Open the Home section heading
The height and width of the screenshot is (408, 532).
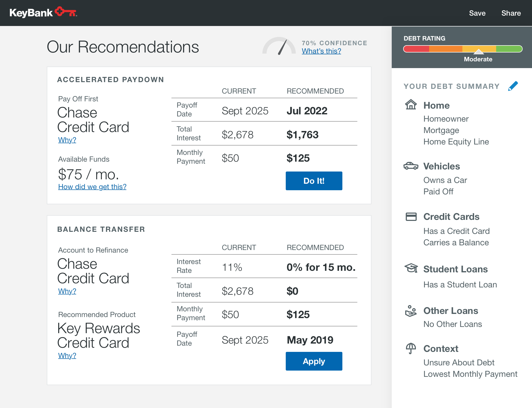(436, 105)
